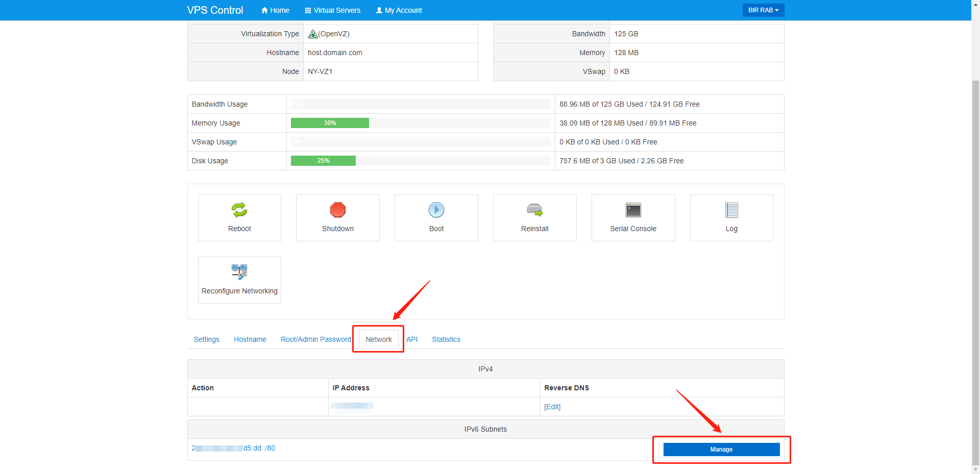
Task: Switch to the Hostname tab
Action: (250, 339)
